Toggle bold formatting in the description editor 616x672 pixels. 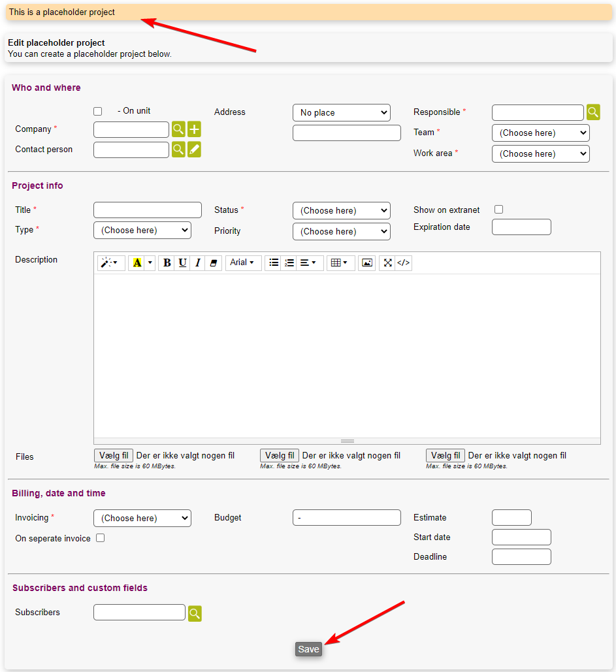pos(167,263)
